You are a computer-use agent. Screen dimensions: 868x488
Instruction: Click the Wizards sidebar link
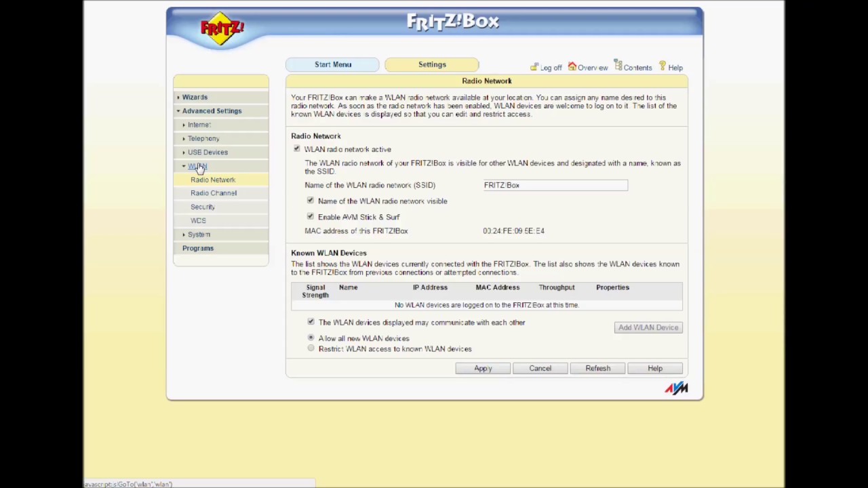(x=195, y=97)
